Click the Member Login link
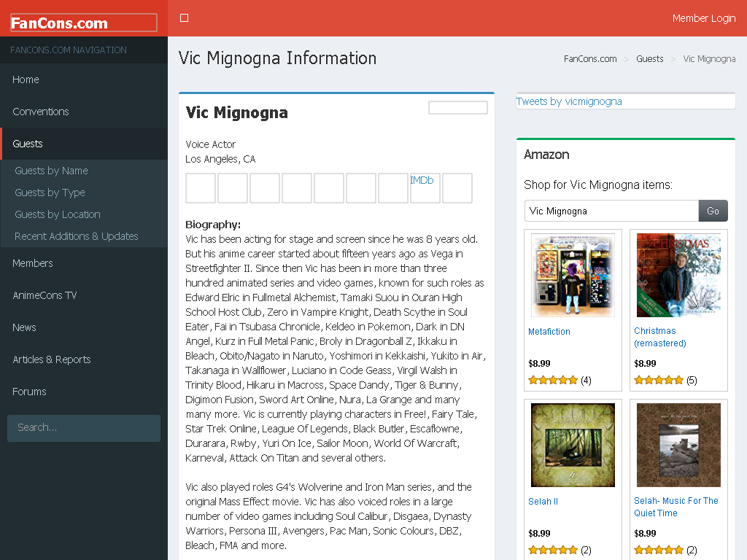 [x=704, y=18]
